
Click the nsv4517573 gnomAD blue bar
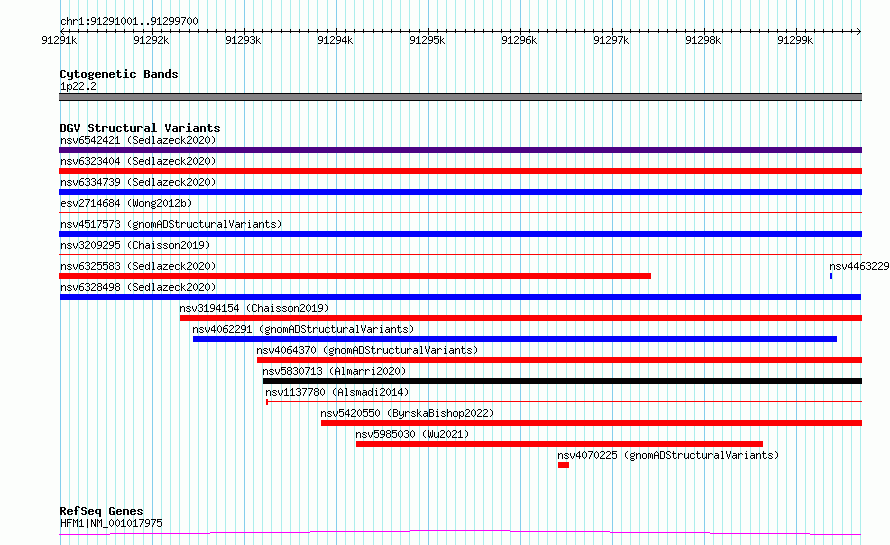point(460,234)
